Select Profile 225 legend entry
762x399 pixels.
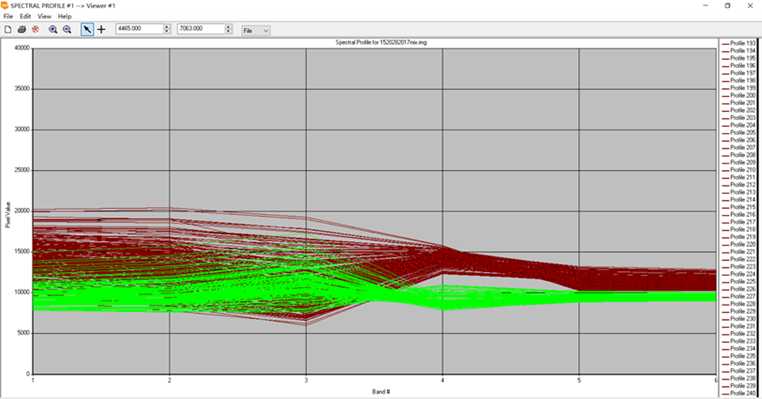pyautogui.click(x=739, y=281)
